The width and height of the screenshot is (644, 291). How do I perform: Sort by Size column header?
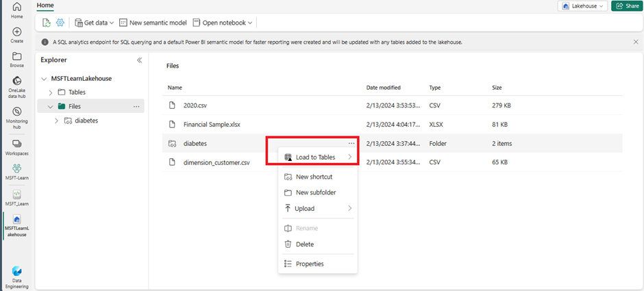[497, 88]
